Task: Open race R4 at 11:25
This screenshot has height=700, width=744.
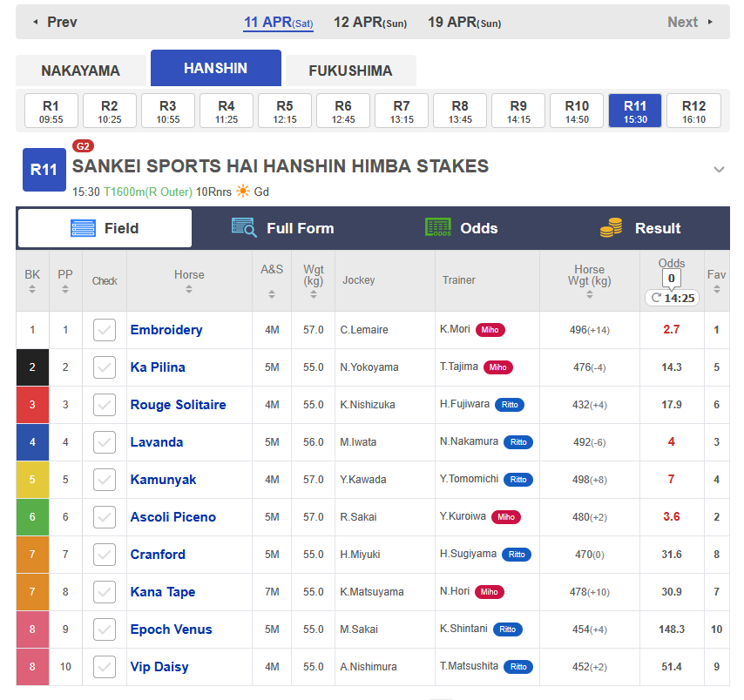Action: tap(227, 111)
